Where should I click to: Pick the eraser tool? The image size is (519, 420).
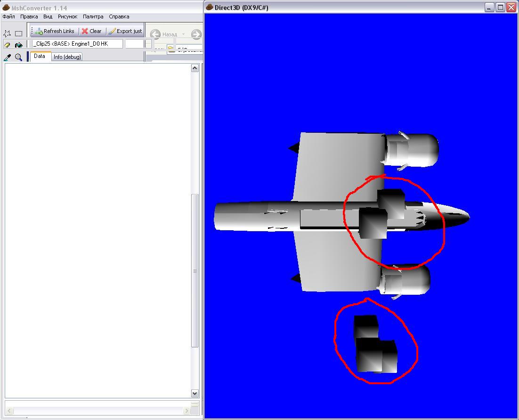7,45
